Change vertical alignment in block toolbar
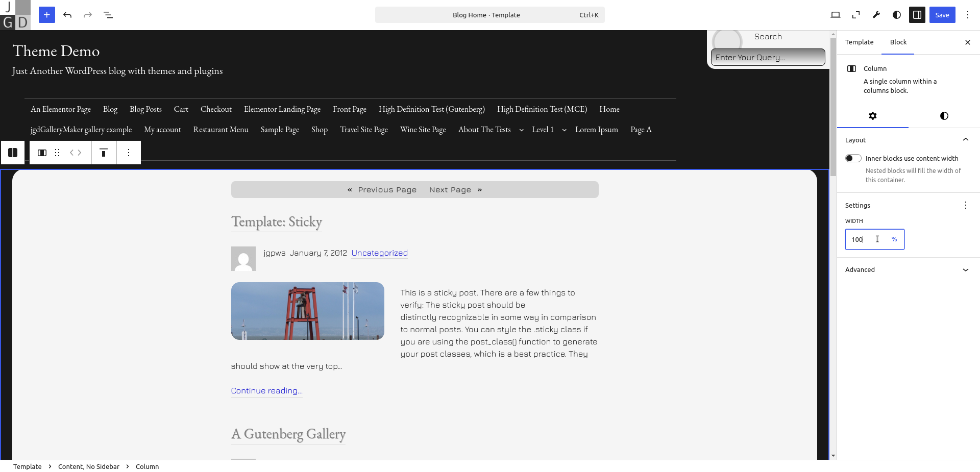The width and height of the screenshot is (980, 472). point(104,153)
